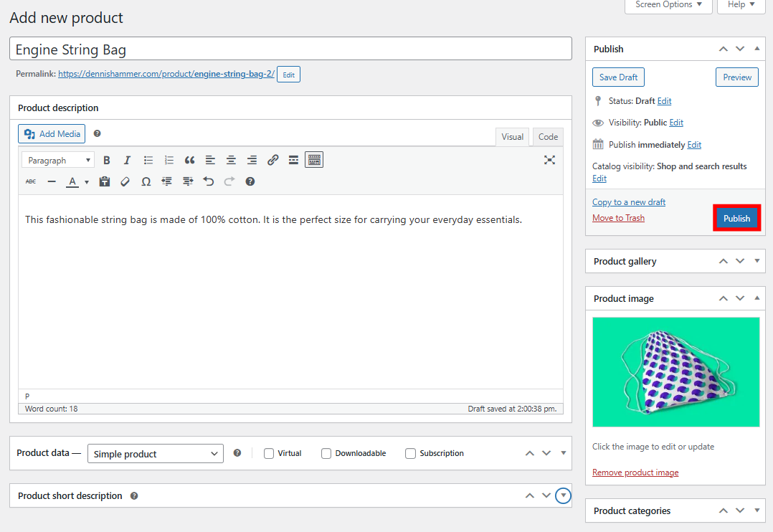Screen dimensions: 773x532
Task: Insert a special character
Action: (x=146, y=181)
